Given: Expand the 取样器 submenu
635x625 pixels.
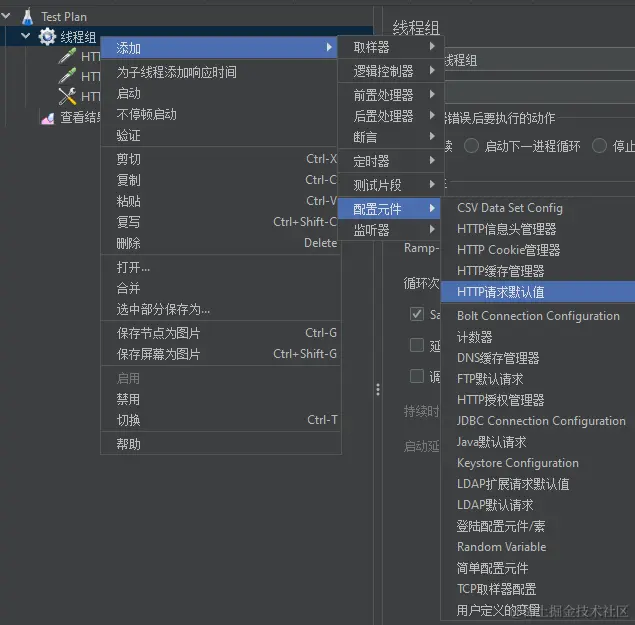Looking at the screenshot, I should (391, 47).
